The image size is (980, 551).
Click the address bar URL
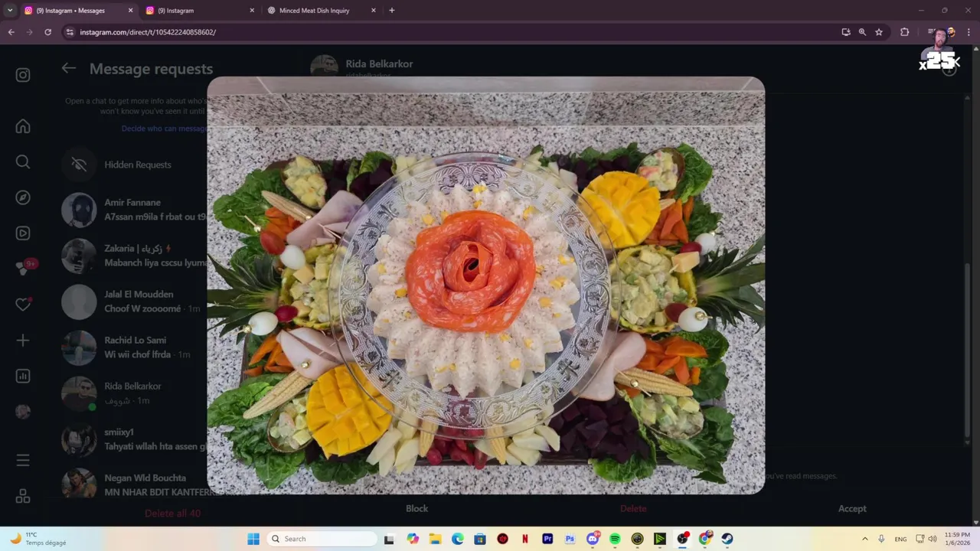click(148, 32)
